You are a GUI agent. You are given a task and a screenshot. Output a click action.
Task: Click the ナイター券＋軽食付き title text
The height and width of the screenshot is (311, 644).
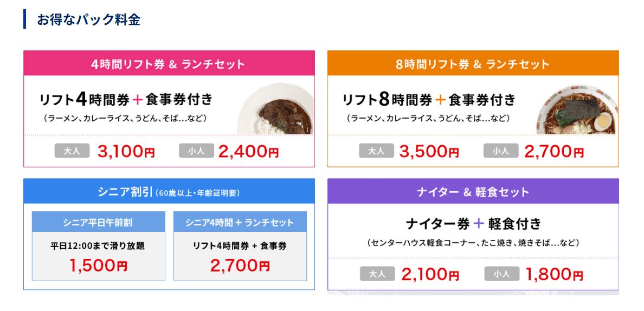click(473, 223)
